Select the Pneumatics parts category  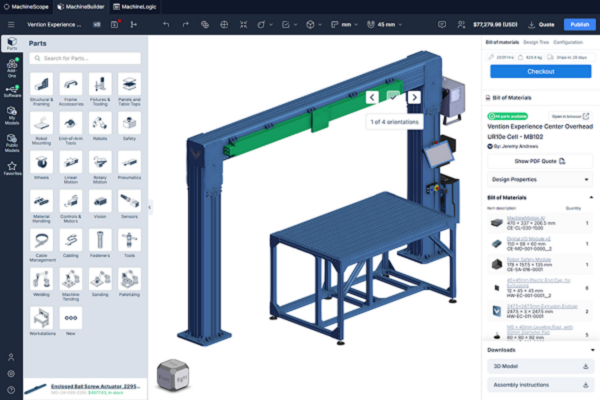129,164
